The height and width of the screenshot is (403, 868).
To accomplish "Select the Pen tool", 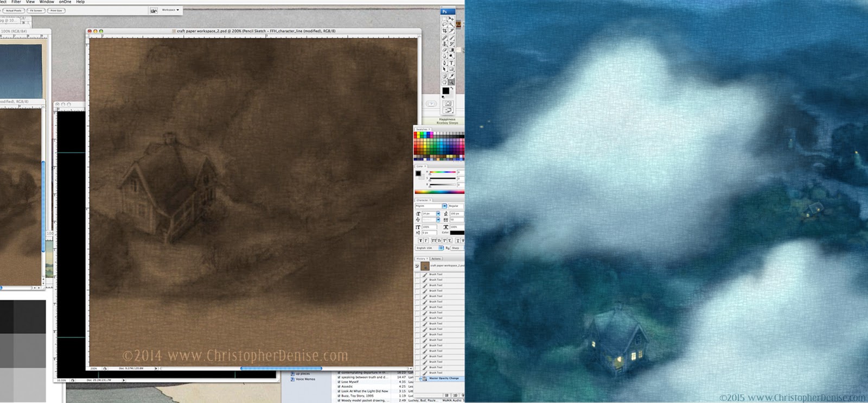I will (x=445, y=62).
